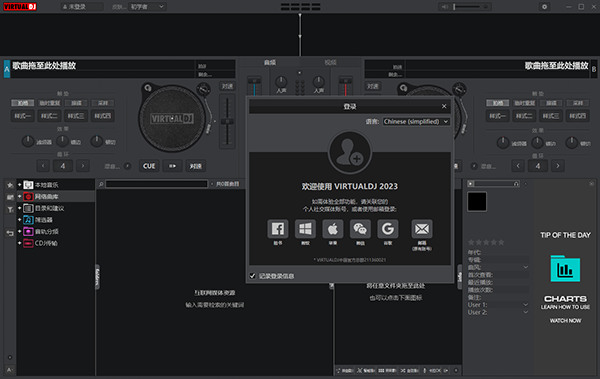This screenshot has height=379, width=600.
Task: Select the local music computer icon
Action: [x=28, y=185]
